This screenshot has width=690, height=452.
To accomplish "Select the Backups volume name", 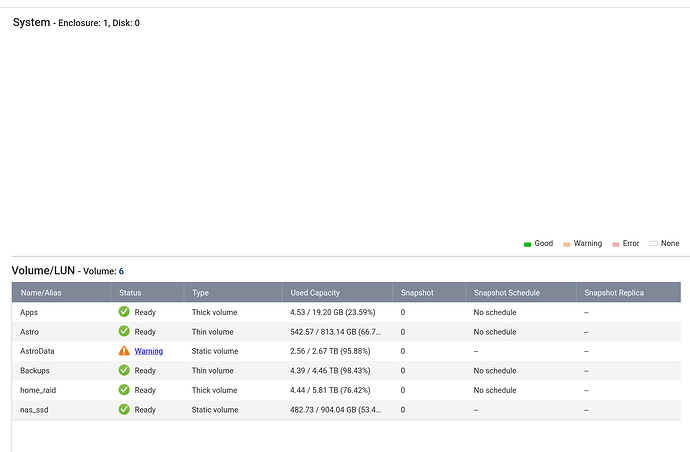I will coord(35,371).
